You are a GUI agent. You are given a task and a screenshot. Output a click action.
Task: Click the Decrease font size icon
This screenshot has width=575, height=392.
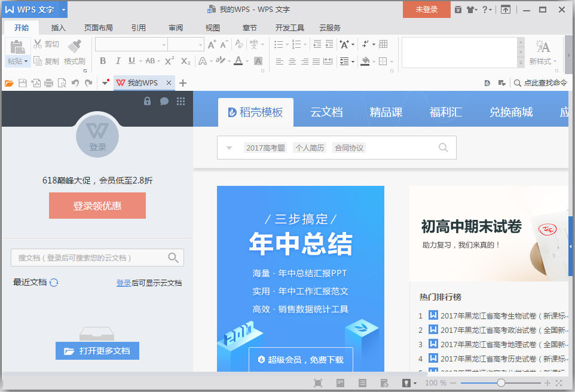point(224,44)
